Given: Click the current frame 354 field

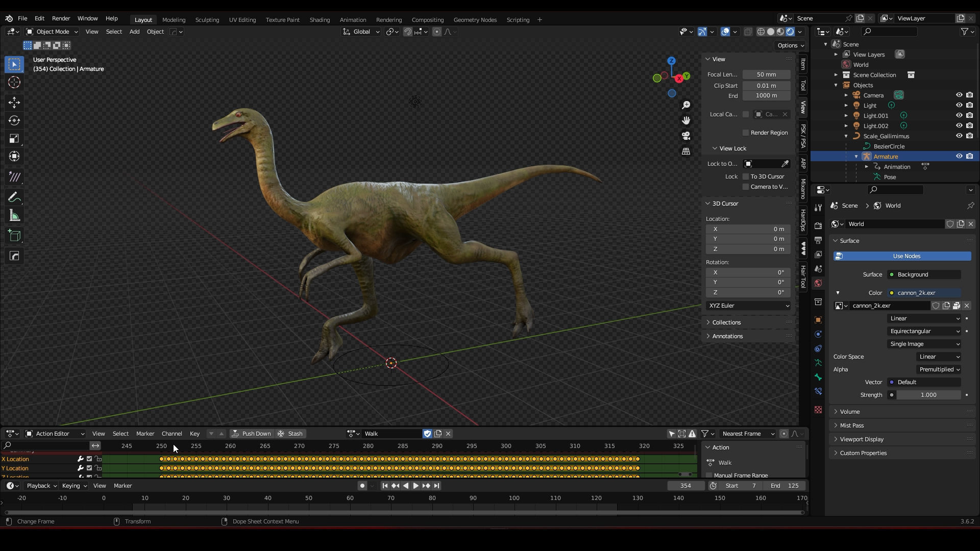Looking at the screenshot, I should [x=685, y=486].
